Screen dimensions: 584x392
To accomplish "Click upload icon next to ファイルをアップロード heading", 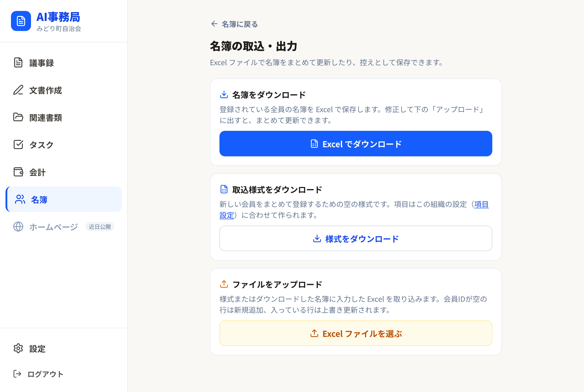I will click(224, 284).
